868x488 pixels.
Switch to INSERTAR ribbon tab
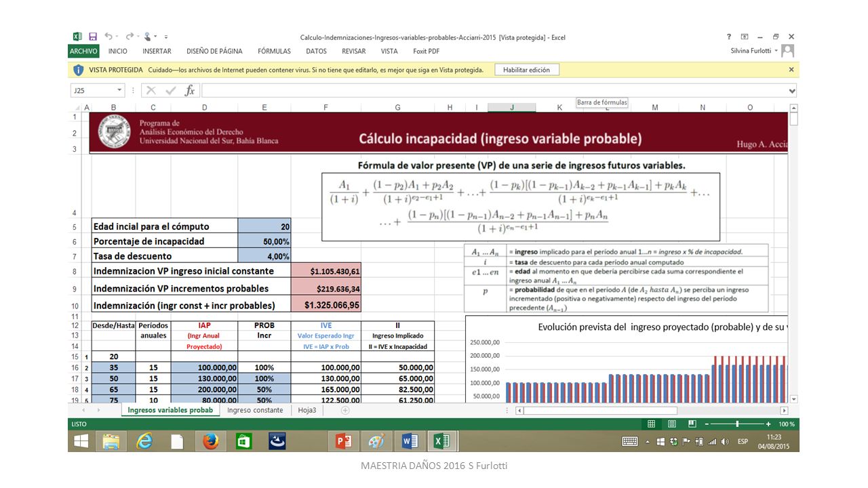[157, 51]
